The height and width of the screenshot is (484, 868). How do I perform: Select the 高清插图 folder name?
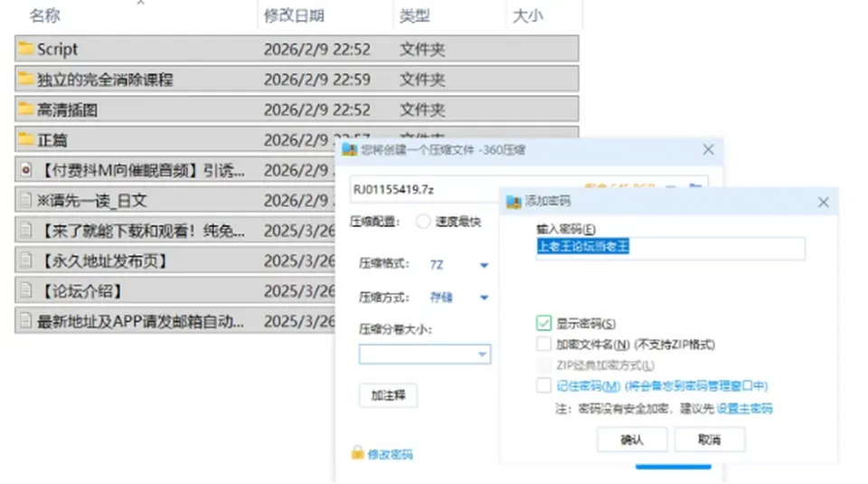68,109
